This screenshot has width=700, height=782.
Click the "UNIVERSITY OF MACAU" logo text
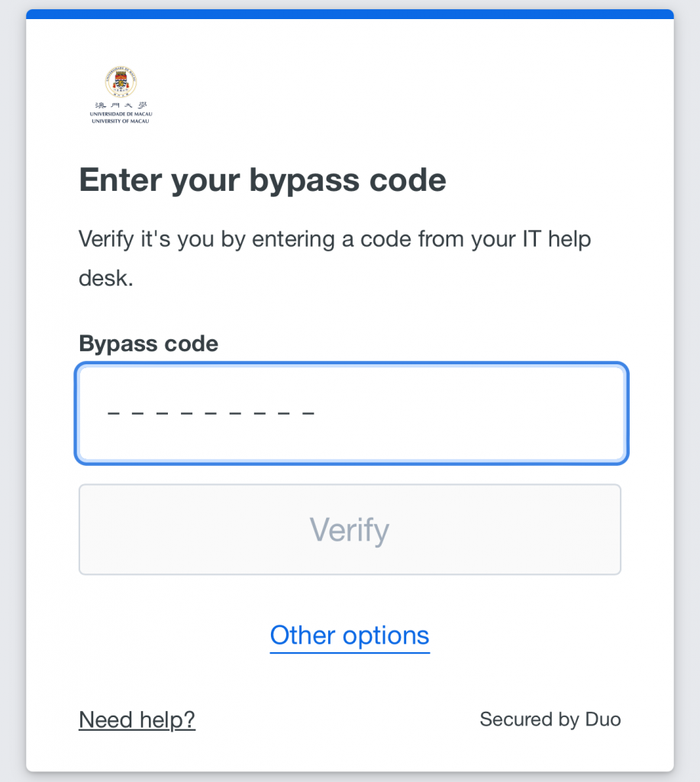click(121, 121)
